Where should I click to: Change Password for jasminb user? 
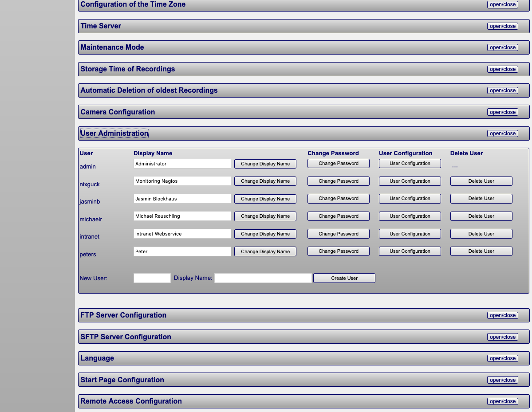338,198
